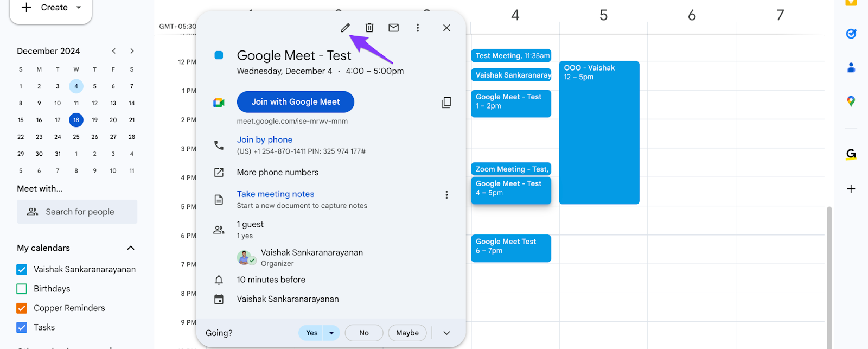Delete event with the trash icon

(369, 28)
